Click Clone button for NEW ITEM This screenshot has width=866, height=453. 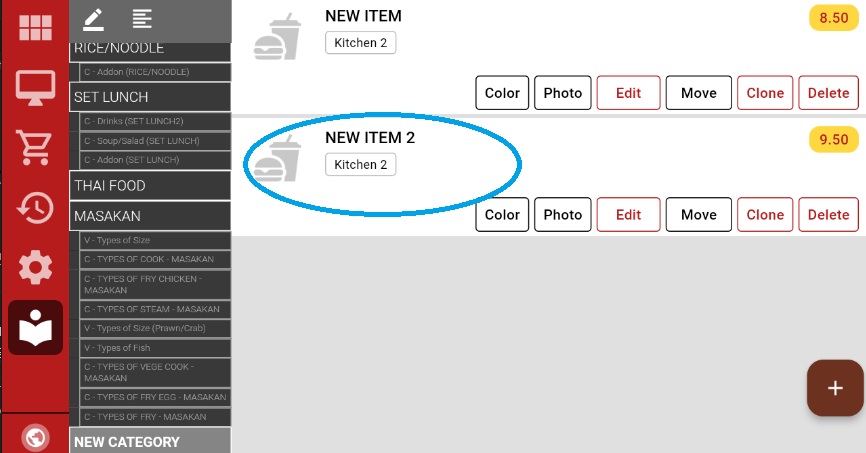[765, 93]
